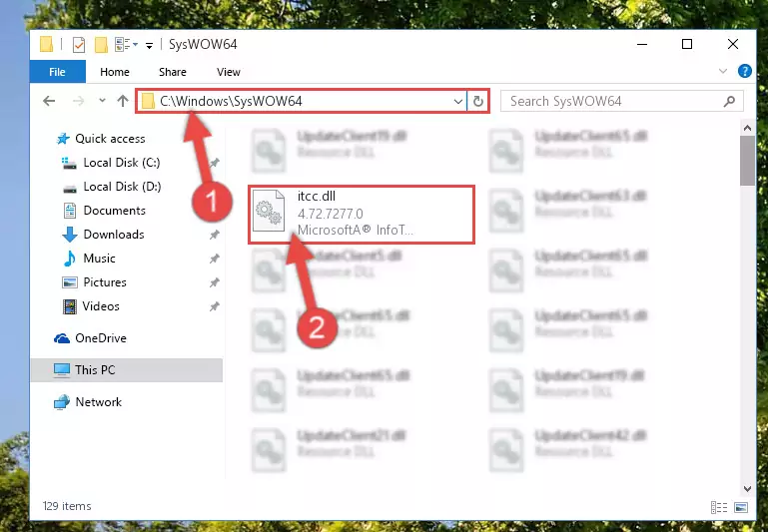Click the pin icon beside Pictures

point(214,282)
